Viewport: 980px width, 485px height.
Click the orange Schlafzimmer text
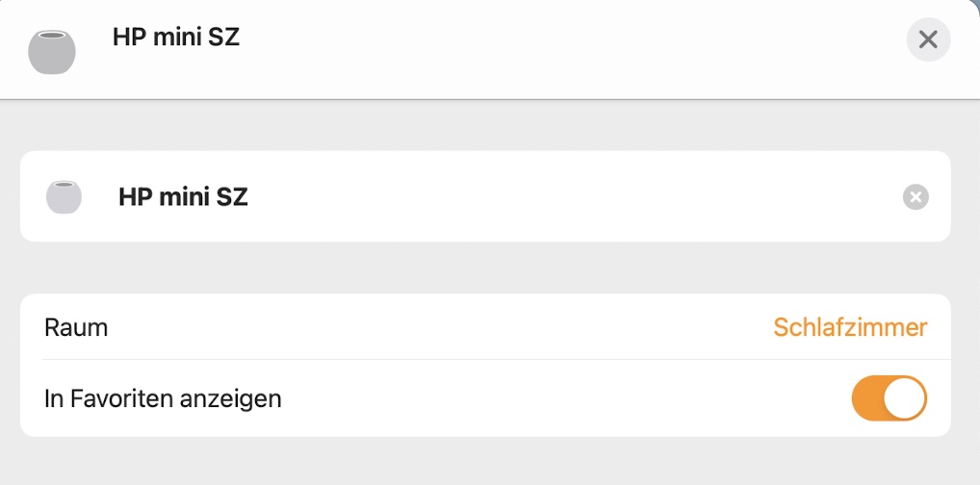point(850,327)
